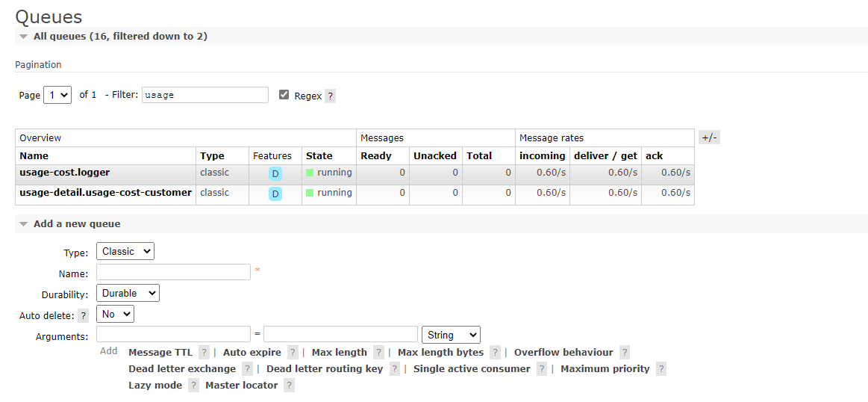Open the usage-detail.usage-cost-customer queue

point(106,192)
